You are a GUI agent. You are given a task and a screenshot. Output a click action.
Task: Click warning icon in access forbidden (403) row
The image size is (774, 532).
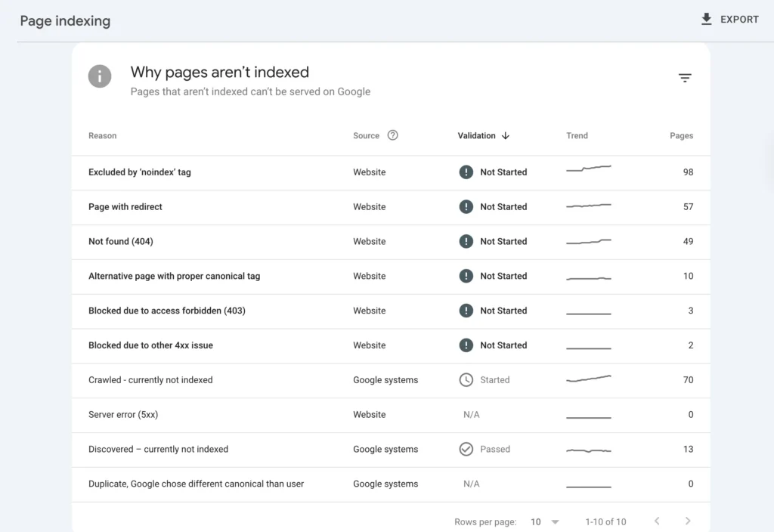click(x=466, y=311)
